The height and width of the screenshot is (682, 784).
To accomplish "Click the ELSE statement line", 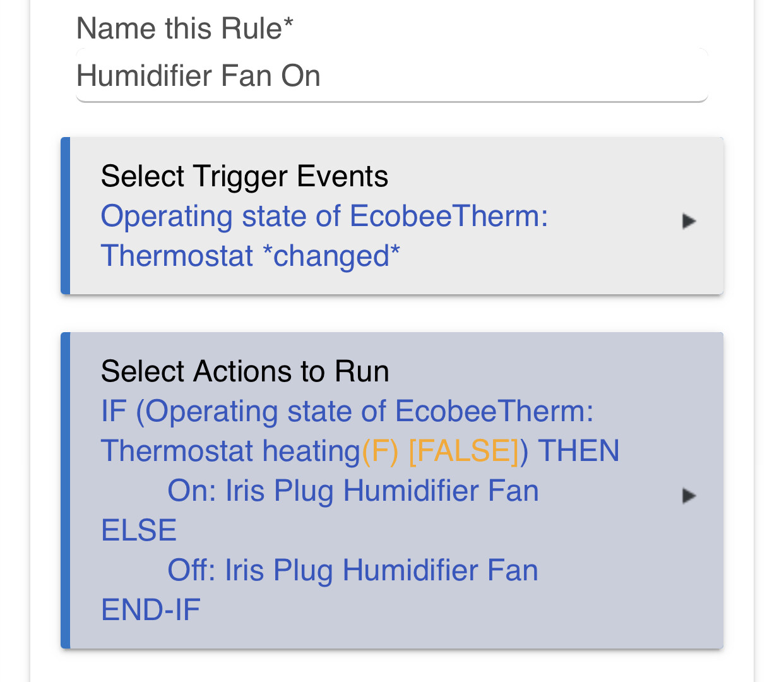I will pos(139,530).
